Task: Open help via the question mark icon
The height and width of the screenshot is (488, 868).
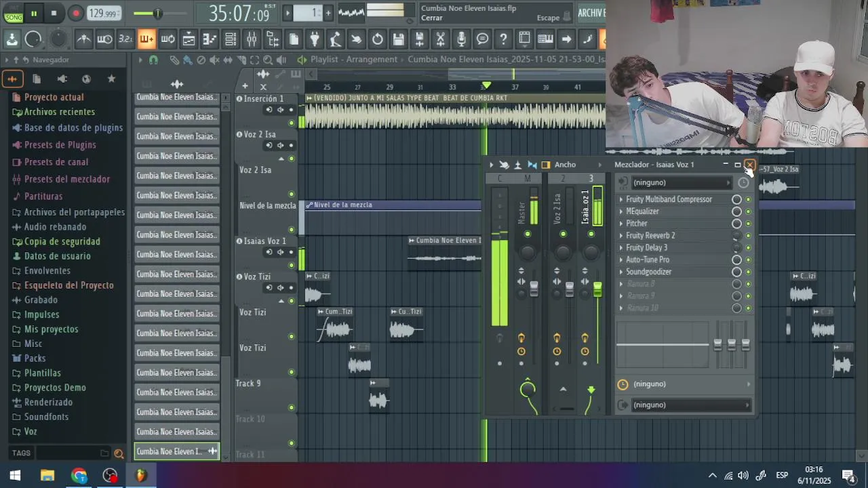Action: (x=503, y=39)
